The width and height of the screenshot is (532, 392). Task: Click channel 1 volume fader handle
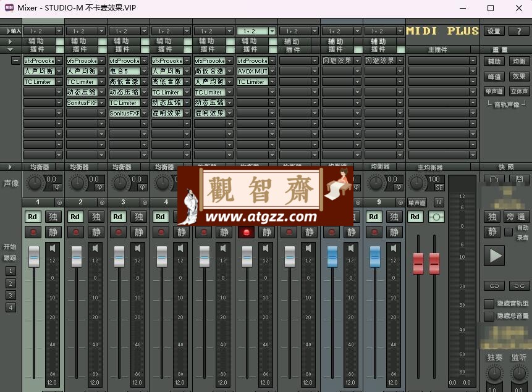[34, 257]
